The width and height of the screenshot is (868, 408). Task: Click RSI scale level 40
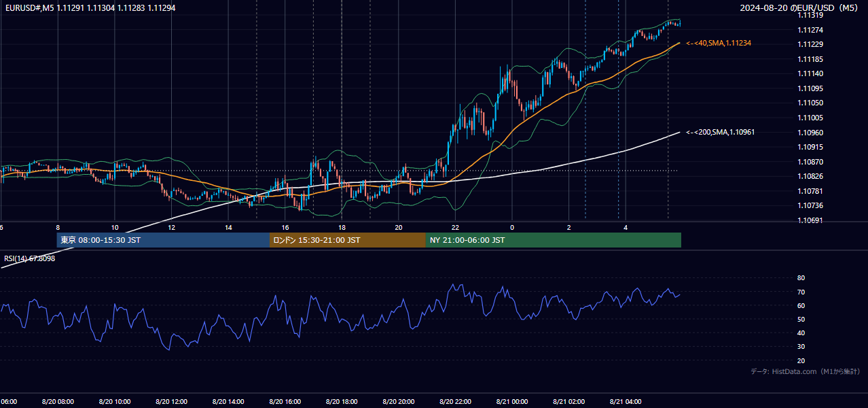point(801,333)
